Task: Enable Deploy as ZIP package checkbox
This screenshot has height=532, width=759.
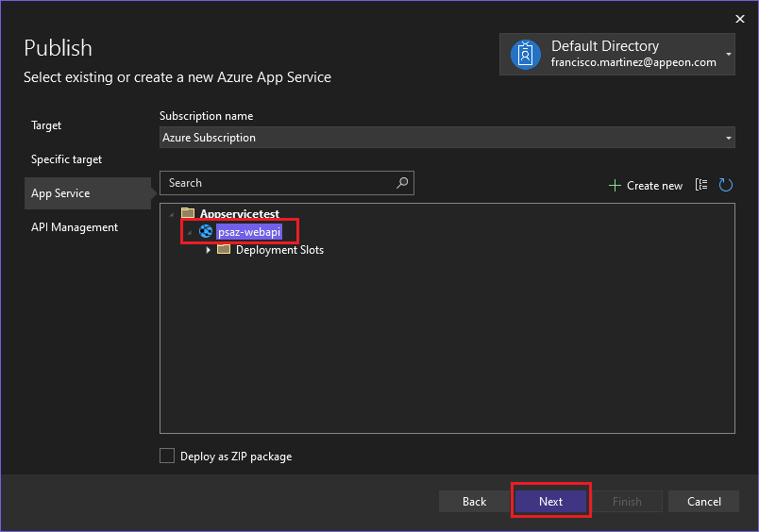Action: [167, 457]
